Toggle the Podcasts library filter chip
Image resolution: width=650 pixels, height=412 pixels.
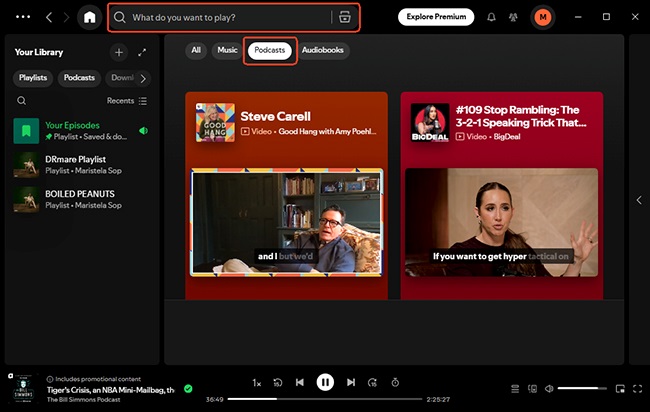point(79,78)
